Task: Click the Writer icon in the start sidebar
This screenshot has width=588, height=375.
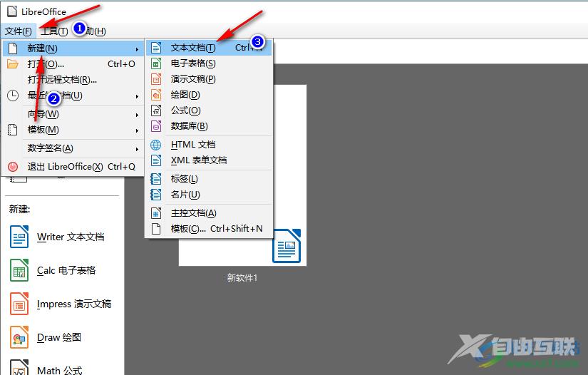Action: tap(19, 237)
